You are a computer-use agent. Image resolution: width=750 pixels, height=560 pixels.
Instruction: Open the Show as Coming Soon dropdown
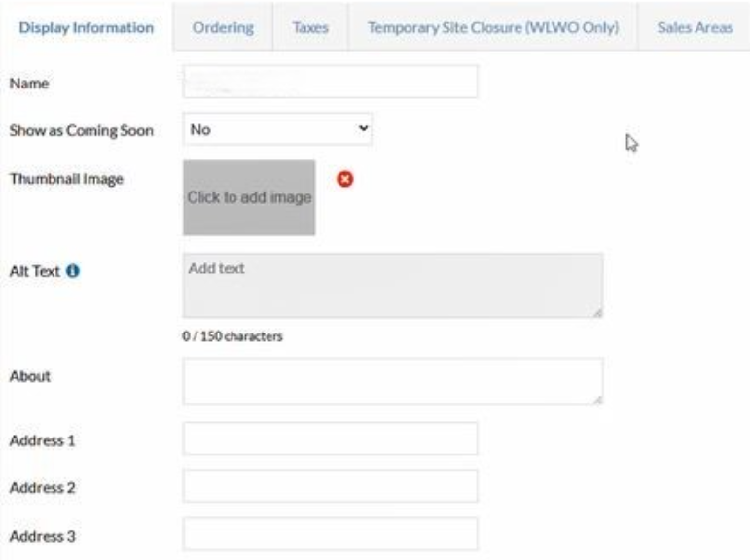pyautogui.click(x=277, y=129)
